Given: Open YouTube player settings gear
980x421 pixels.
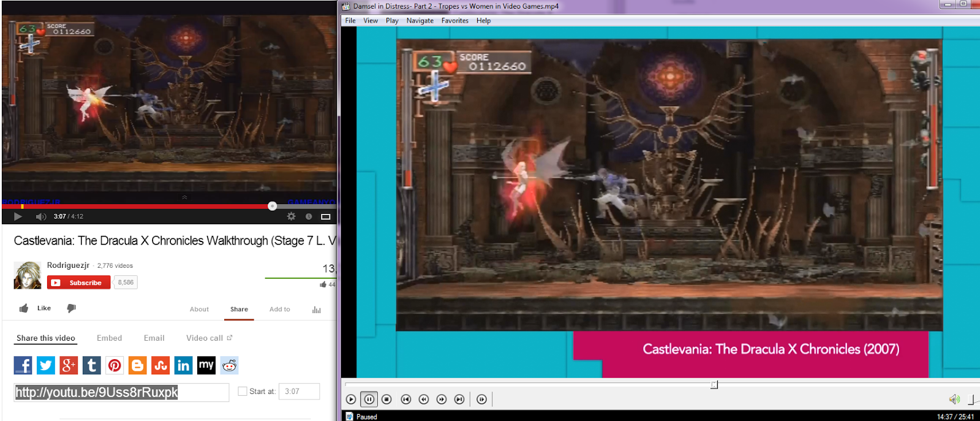Looking at the screenshot, I should tap(292, 216).
